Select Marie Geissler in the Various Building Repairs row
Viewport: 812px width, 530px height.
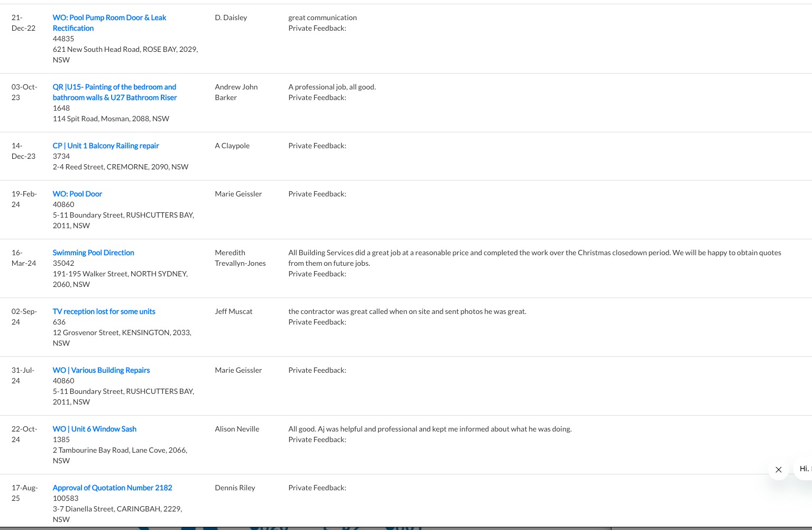238,370
